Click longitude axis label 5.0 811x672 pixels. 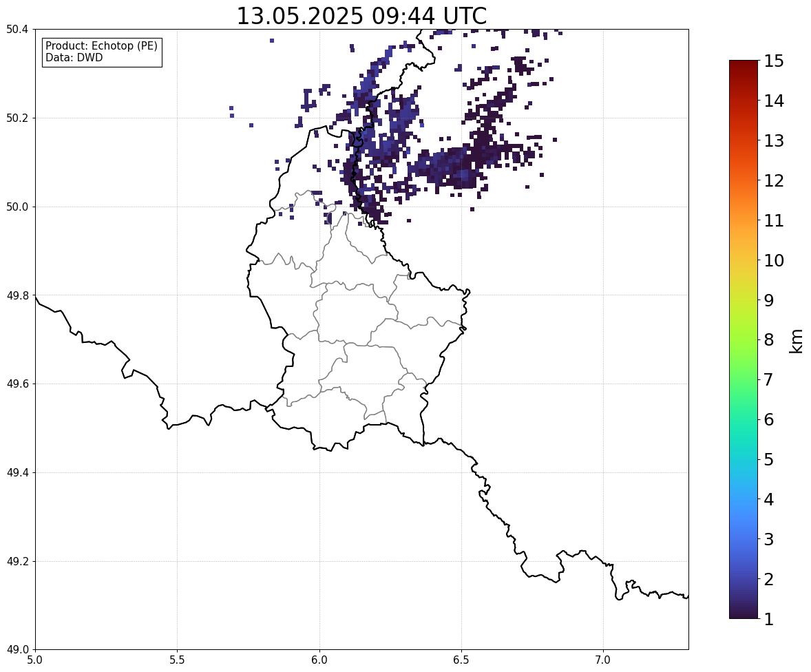point(35,660)
